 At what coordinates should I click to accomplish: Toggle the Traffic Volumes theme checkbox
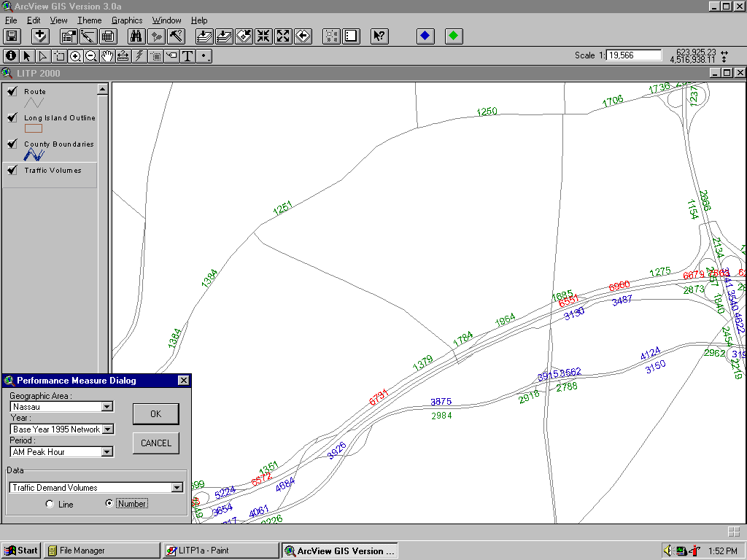(12, 170)
